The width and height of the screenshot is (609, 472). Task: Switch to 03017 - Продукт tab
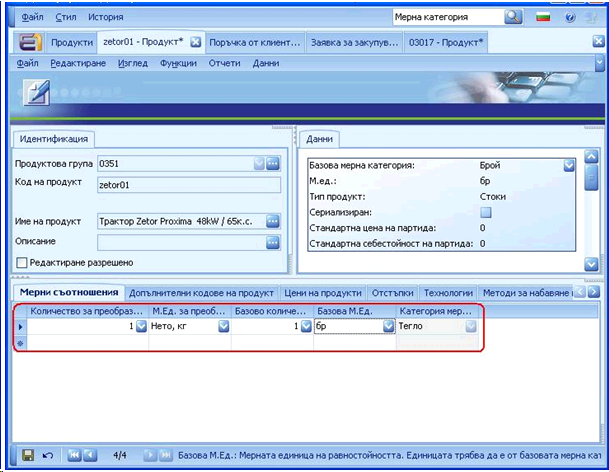(x=445, y=42)
